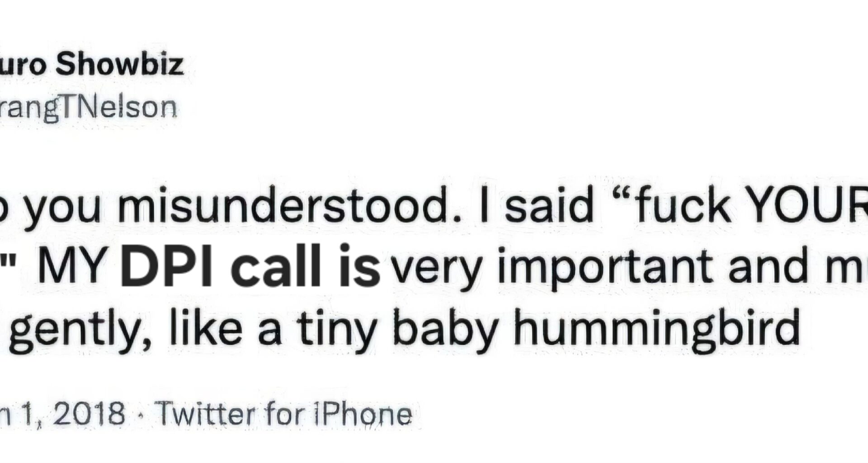Open the profile handle ending in "rangTNelson"

[x=88, y=108]
